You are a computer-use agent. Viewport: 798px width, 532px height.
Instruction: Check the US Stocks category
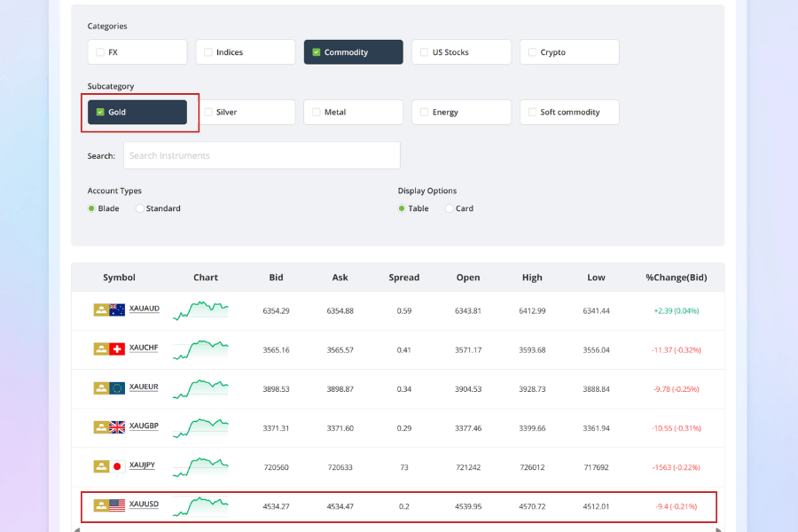(424, 52)
